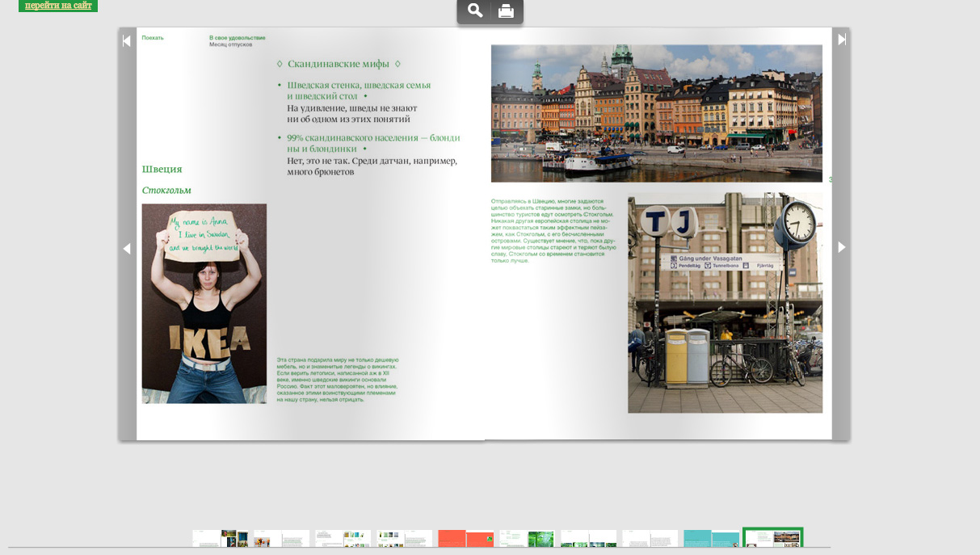Jump to the last page with skip-forward arrow
The image size is (980, 555).
pos(841,39)
